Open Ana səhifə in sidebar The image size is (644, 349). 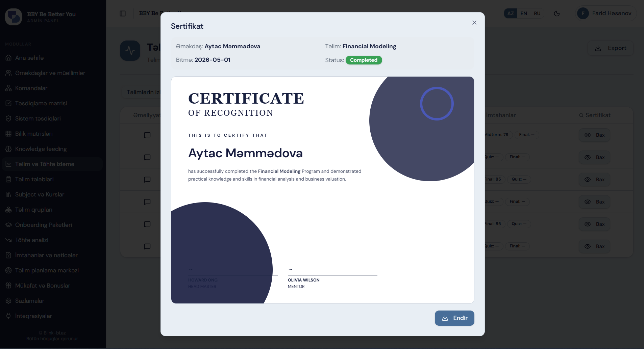pos(52,58)
